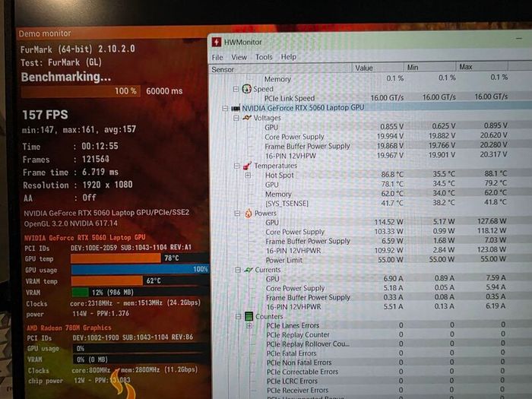Click the 114.52 W GPU power value

(x=389, y=222)
